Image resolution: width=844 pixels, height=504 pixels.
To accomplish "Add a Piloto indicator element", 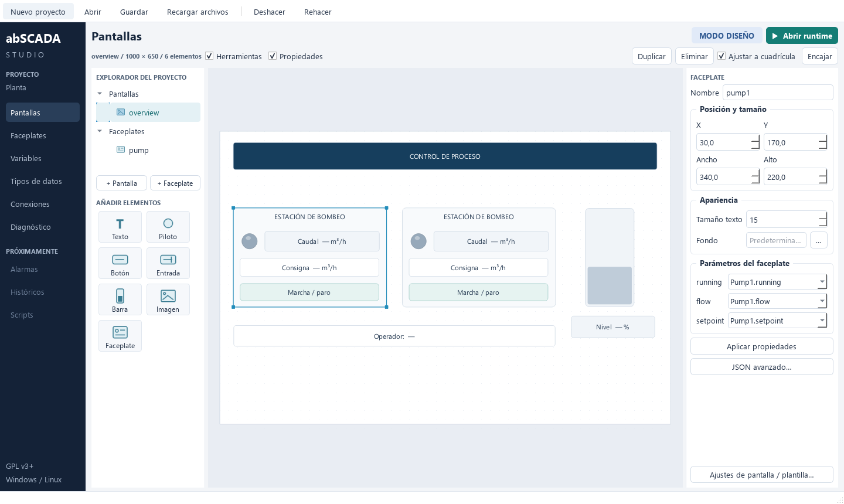I will coord(168,227).
